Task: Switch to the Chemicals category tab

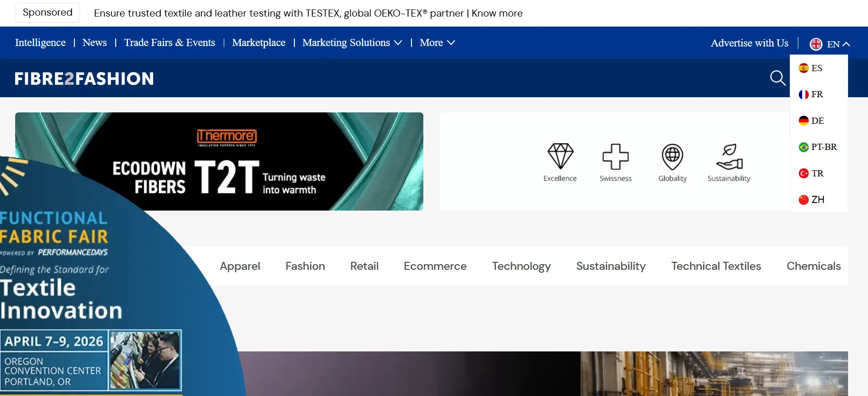Action: pos(814,266)
